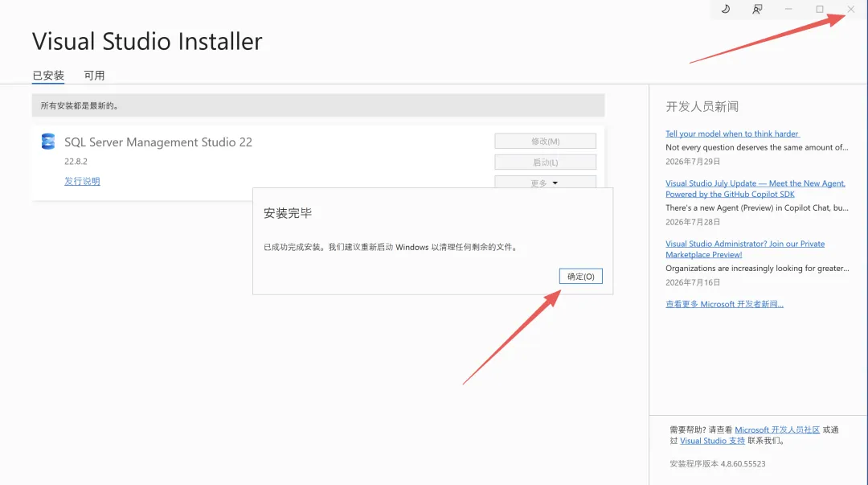Image resolution: width=868 pixels, height=485 pixels.
Task: Click the SQL Server Management Studio icon
Action: point(48,142)
